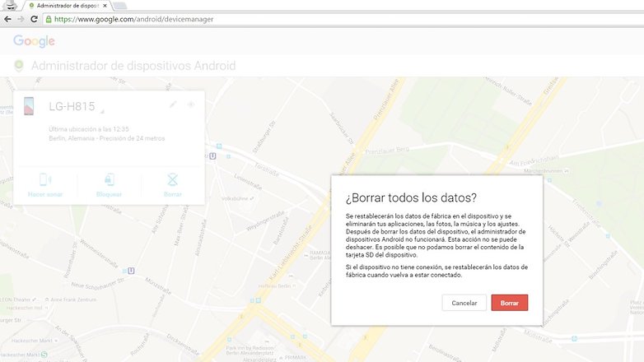644x362 pixels.
Task: Reload the page with the refresh icon
Action: tap(34, 19)
